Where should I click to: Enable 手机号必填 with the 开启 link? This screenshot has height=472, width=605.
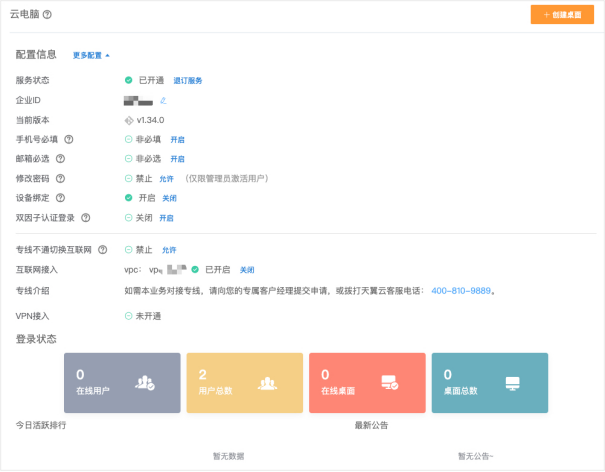pos(177,139)
